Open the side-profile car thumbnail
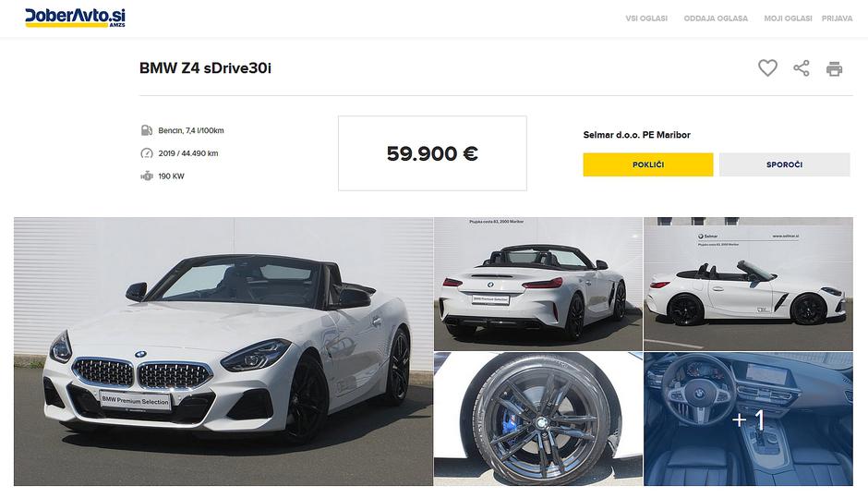This screenshot has width=868, height=498. [748, 284]
